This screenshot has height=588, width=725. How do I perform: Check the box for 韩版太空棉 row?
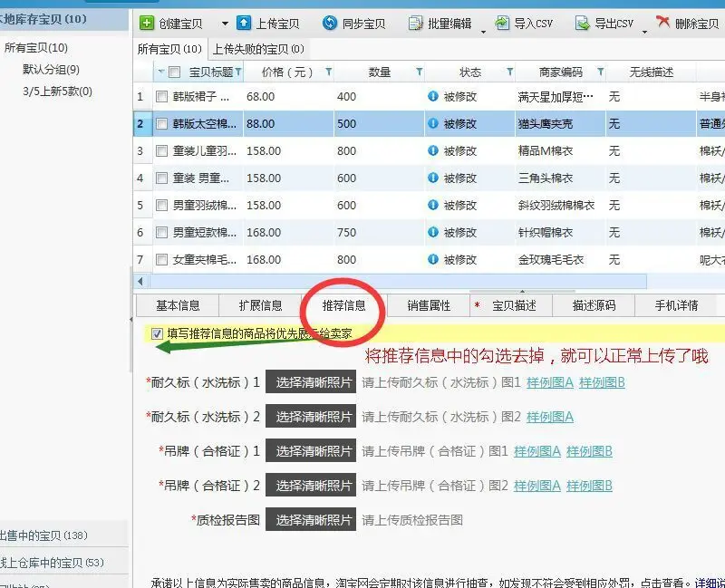click(161, 124)
